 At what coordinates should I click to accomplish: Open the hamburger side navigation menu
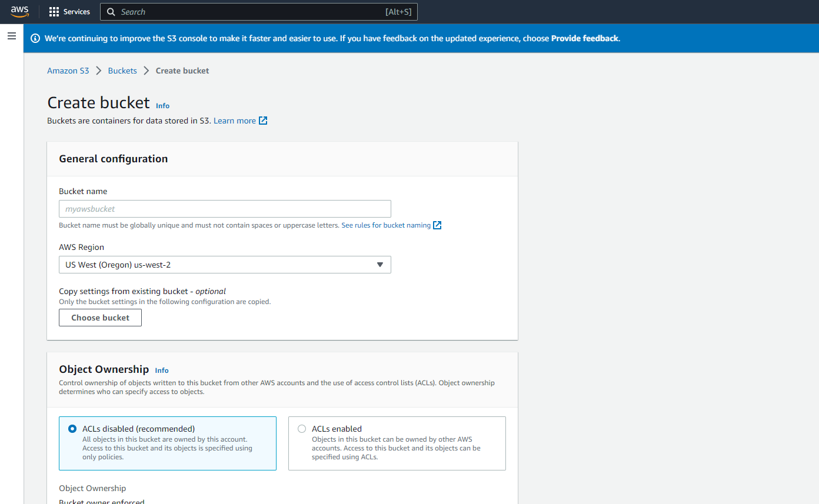tap(11, 36)
